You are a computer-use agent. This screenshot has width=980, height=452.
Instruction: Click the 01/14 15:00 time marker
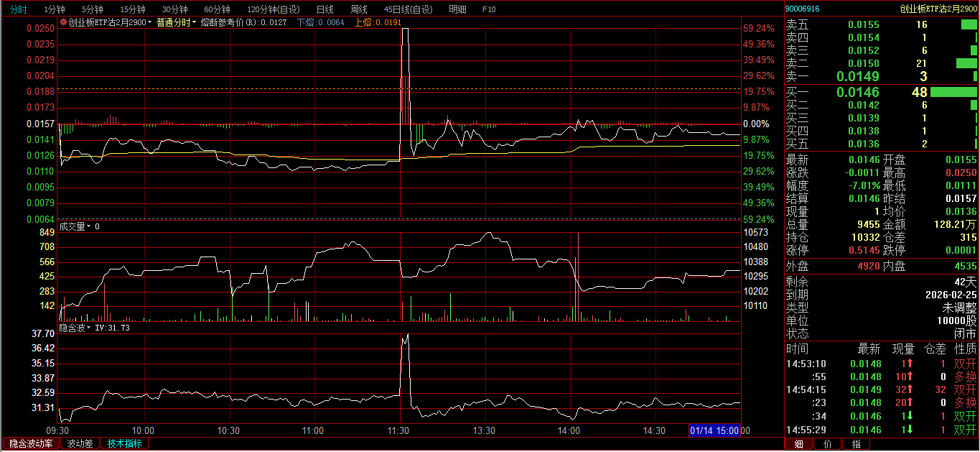[x=714, y=430]
